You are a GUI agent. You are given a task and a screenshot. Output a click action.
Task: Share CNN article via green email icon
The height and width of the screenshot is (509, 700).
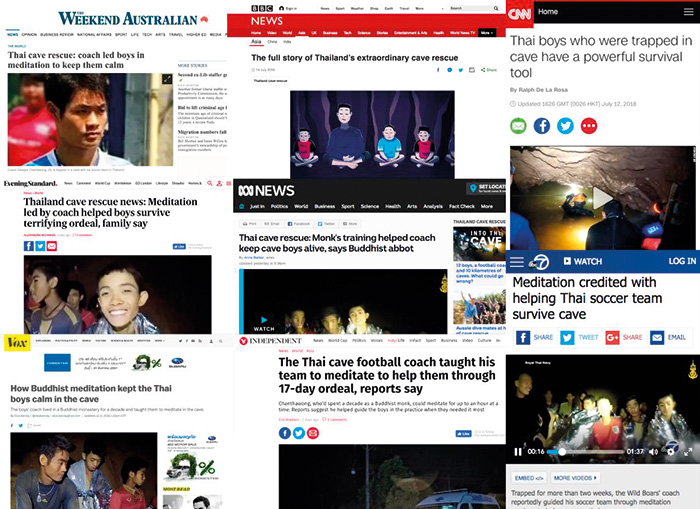tap(518, 126)
